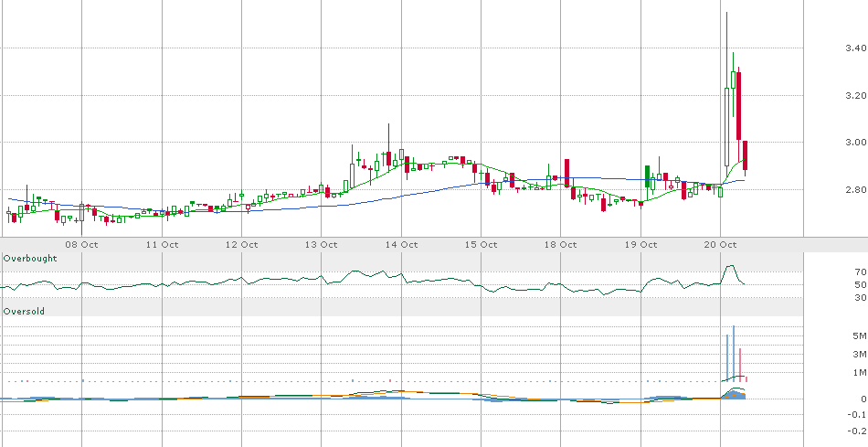Click the RSI 50 level label

861,284
